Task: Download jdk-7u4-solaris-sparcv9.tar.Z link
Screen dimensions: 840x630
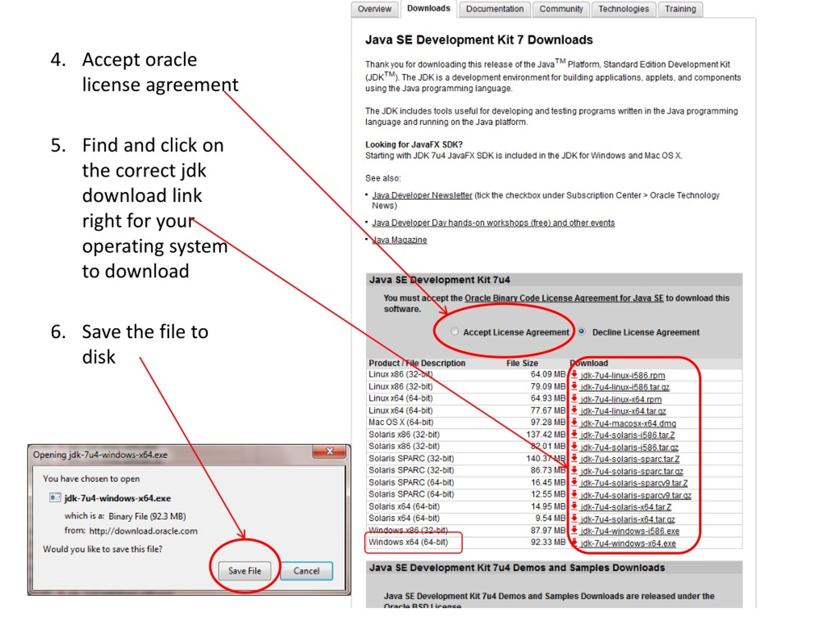Action: tap(634, 483)
